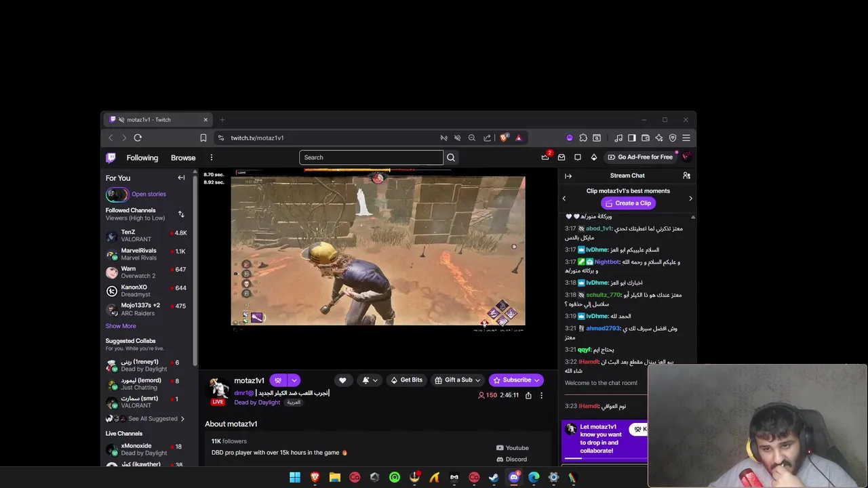Open Gift a Sub dropdown
868x488 pixels.
[458, 380]
